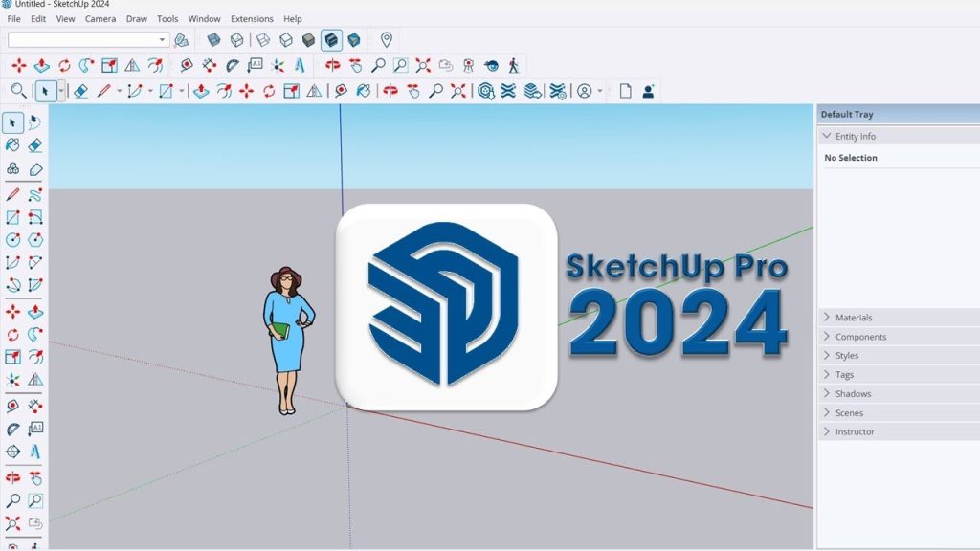Select the Line pencil tool in left palette

(12, 195)
